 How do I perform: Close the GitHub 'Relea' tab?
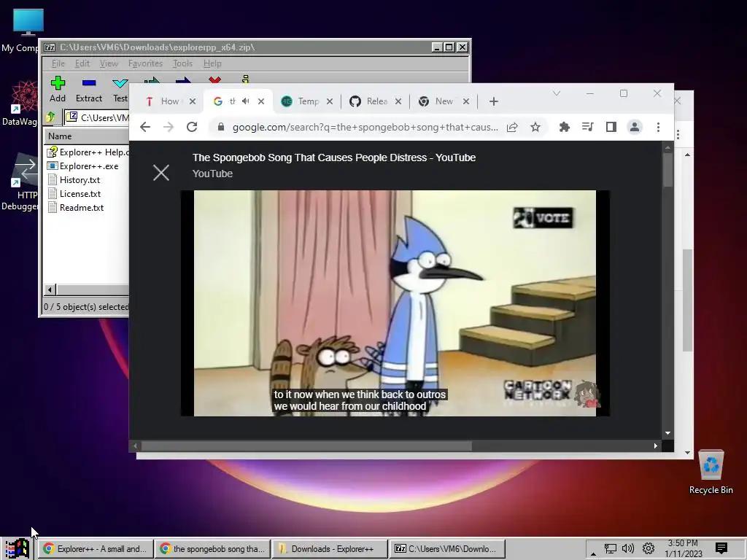click(398, 101)
